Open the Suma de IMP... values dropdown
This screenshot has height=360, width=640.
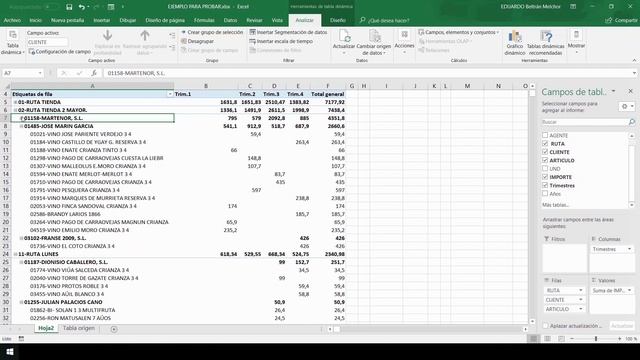[x=629, y=290]
